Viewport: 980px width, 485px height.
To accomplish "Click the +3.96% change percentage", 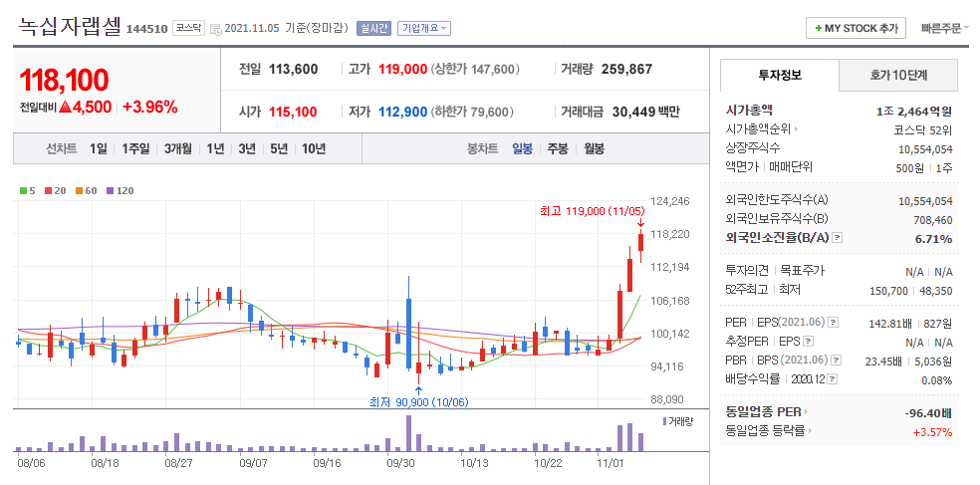I will click(x=150, y=107).
